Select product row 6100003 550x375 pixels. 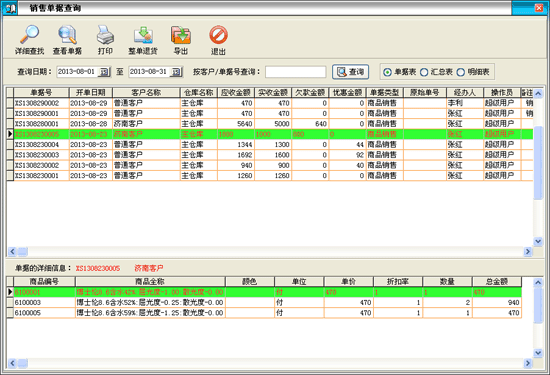(264, 302)
